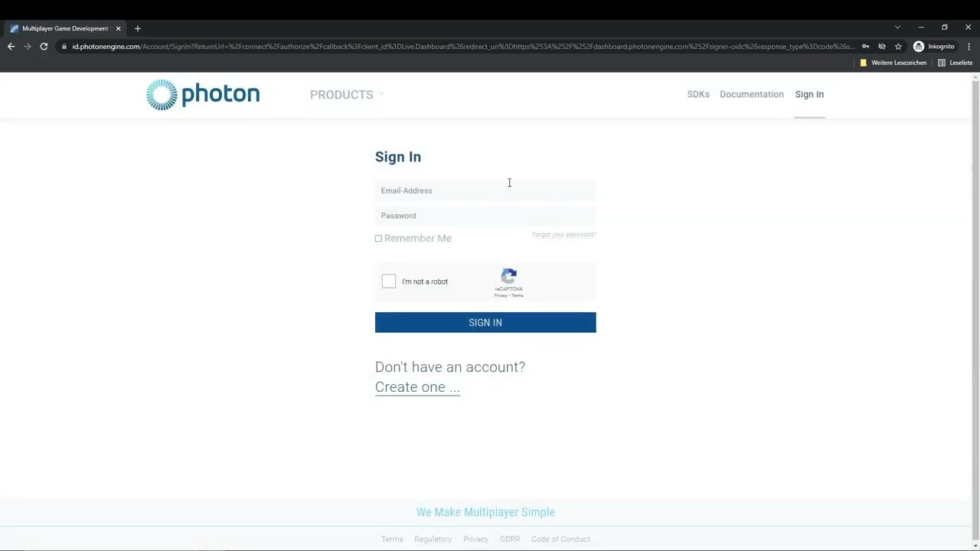Select the Multiplayer Game Development browser tab

click(x=65, y=28)
